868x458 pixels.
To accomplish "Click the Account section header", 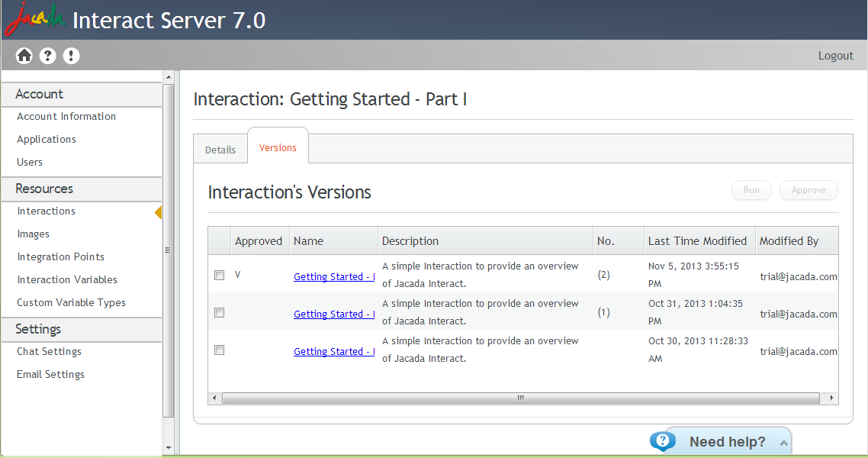I will [82, 94].
